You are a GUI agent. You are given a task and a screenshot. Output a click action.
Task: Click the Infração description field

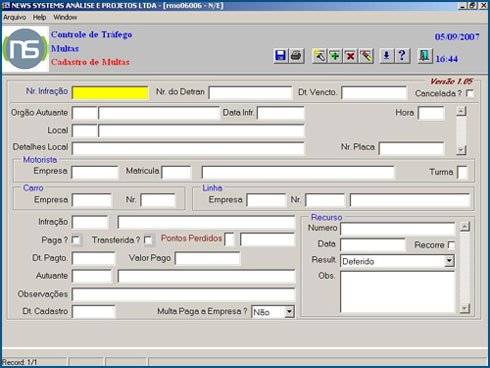[206, 222]
